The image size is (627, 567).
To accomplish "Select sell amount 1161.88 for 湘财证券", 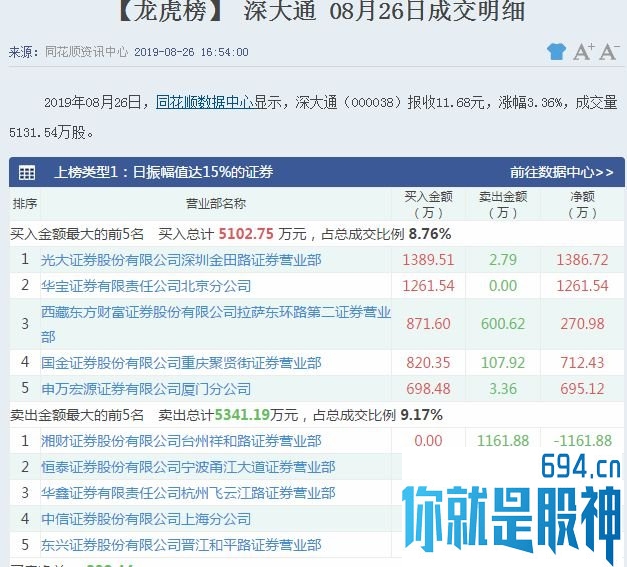I will 503,441.
